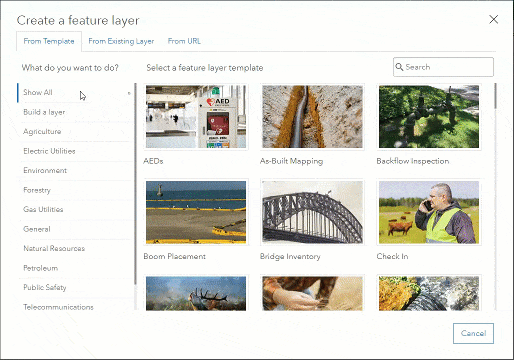Select the culvert pipe template thumbnail
This screenshot has height=360, width=514.
point(429,293)
